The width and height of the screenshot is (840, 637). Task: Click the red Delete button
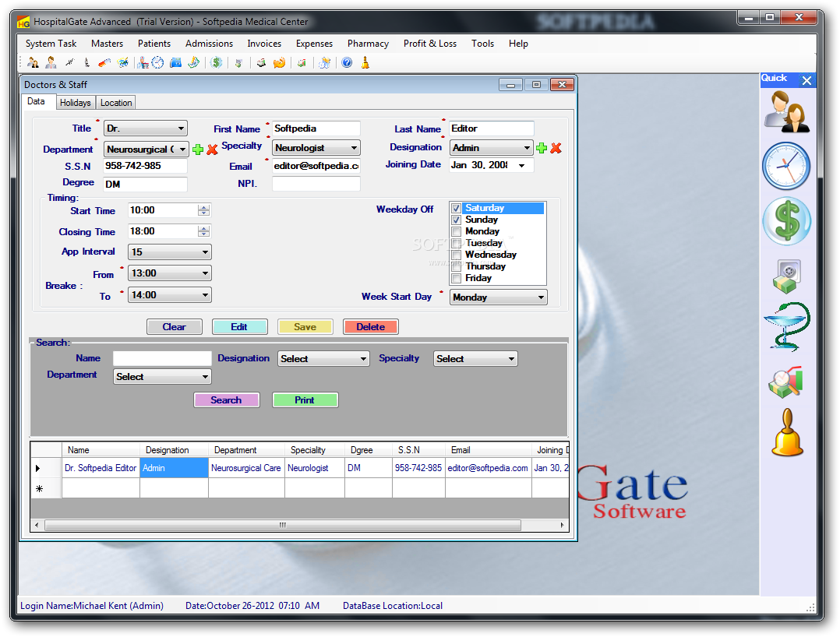pyautogui.click(x=370, y=327)
